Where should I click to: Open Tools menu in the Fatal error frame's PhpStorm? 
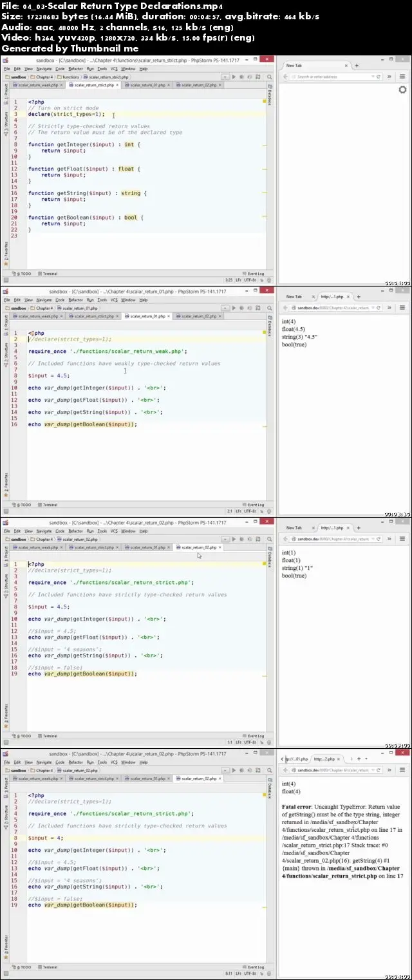(x=102, y=762)
